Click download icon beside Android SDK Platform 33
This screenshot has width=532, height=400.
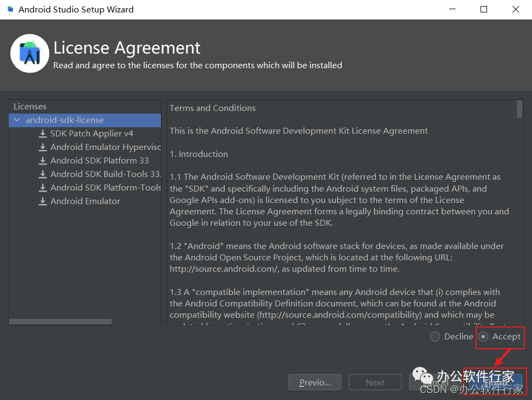click(x=42, y=161)
